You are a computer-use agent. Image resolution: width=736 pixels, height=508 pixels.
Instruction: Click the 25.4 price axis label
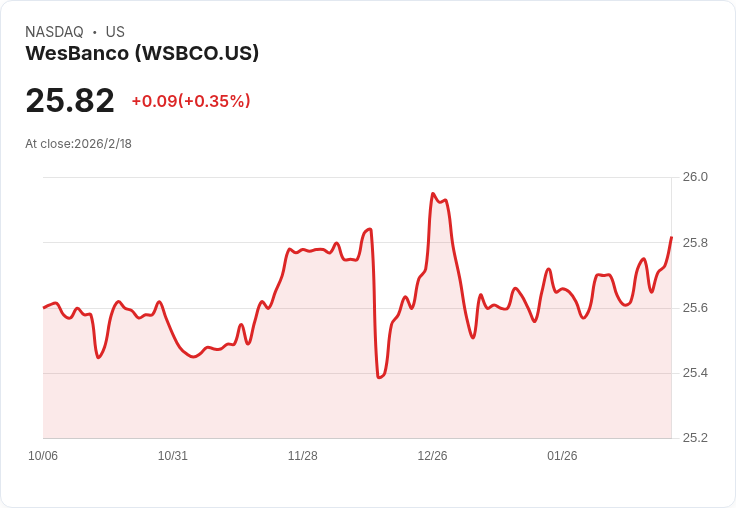tap(695, 373)
